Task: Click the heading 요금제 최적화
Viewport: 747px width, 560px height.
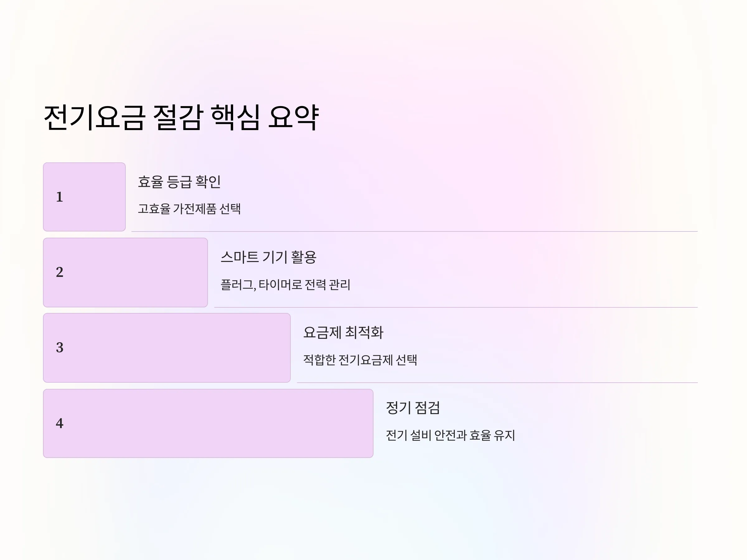Action: point(343,332)
